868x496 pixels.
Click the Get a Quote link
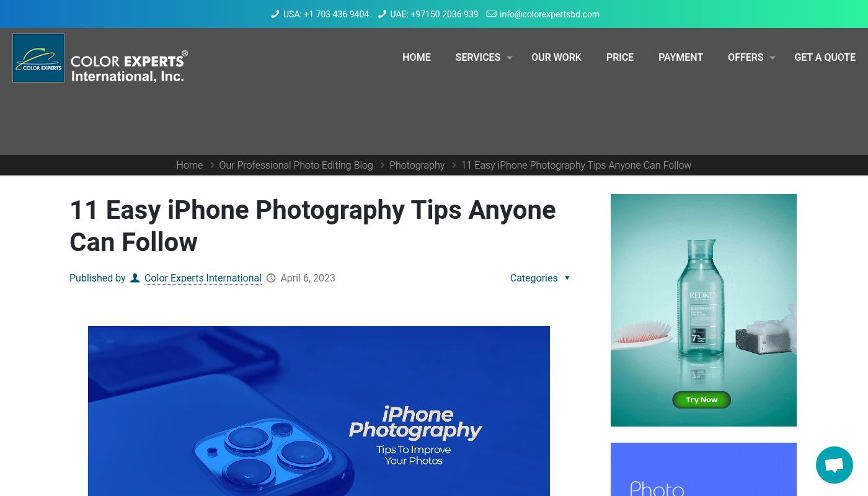(x=825, y=57)
